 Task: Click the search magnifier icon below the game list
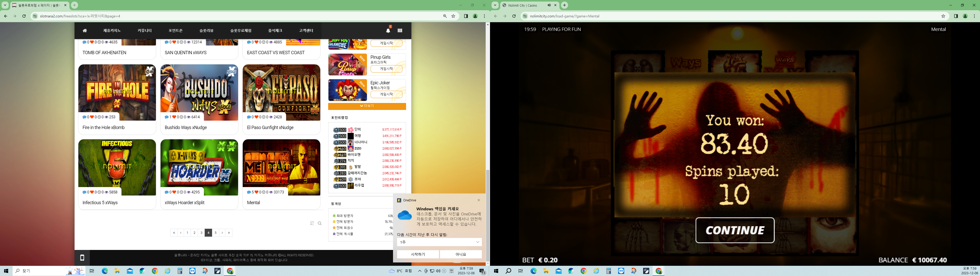pos(320,223)
